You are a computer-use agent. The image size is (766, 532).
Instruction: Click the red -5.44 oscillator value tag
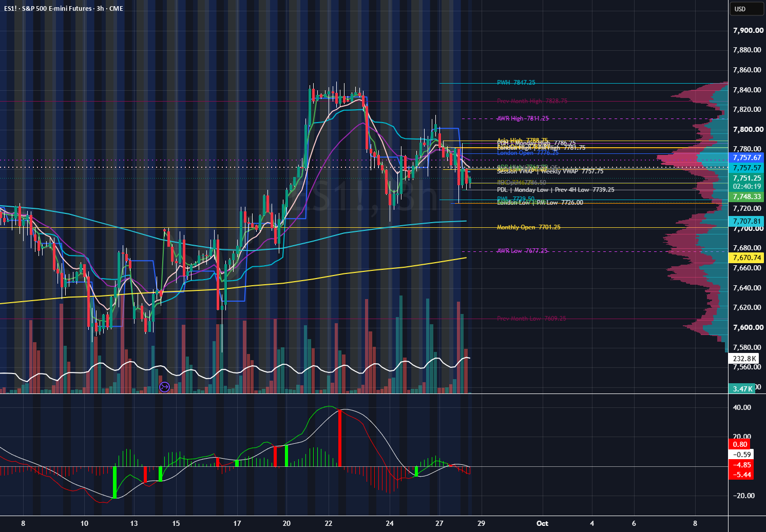(741, 475)
